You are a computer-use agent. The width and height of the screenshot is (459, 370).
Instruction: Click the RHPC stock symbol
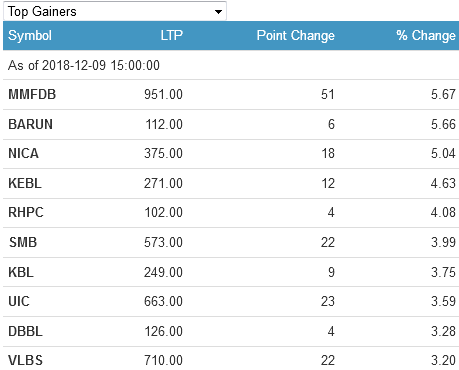click(x=26, y=212)
